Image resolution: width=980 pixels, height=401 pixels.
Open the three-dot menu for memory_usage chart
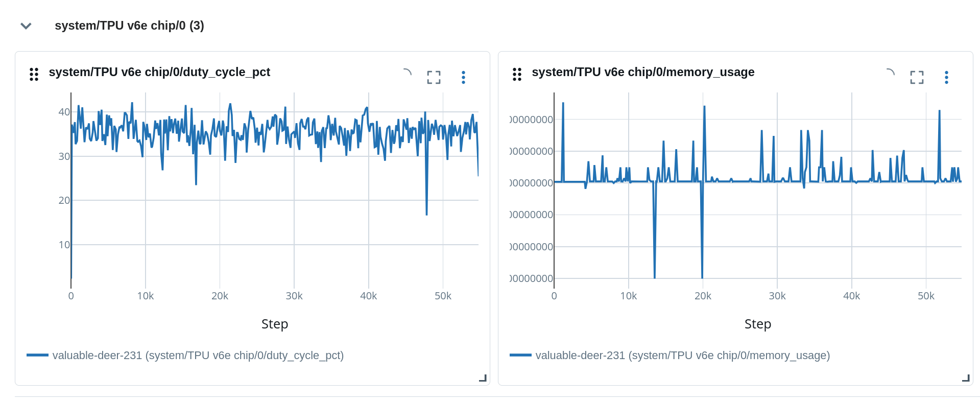[946, 77]
